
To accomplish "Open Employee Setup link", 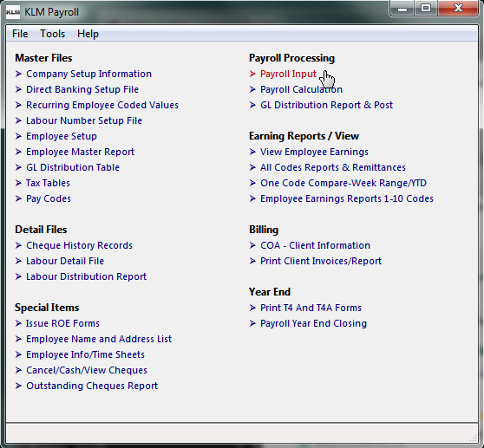I will coord(62,136).
